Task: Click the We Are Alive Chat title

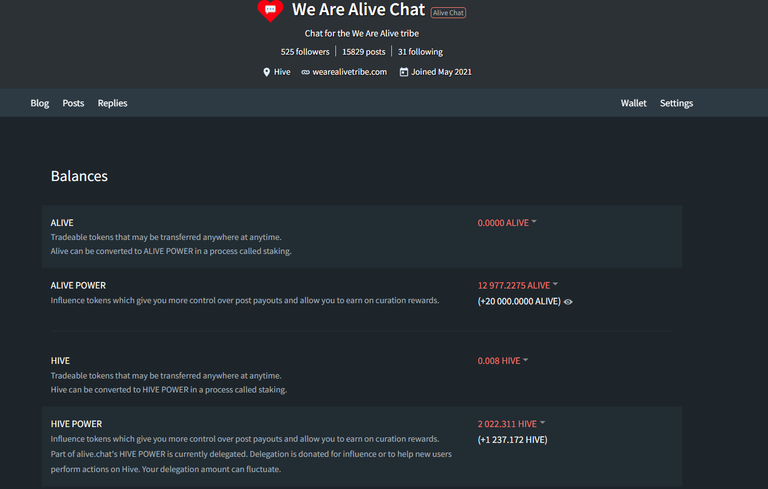Action: 359,9
